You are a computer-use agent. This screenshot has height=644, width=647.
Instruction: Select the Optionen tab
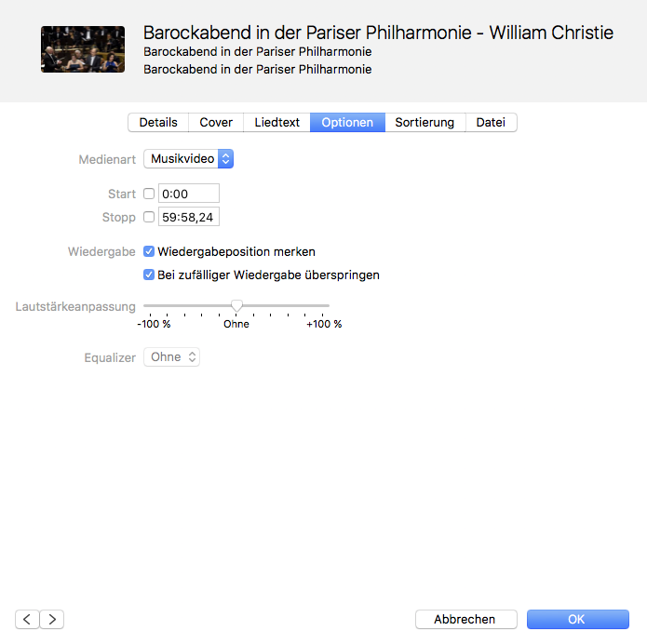(x=347, y=122)
